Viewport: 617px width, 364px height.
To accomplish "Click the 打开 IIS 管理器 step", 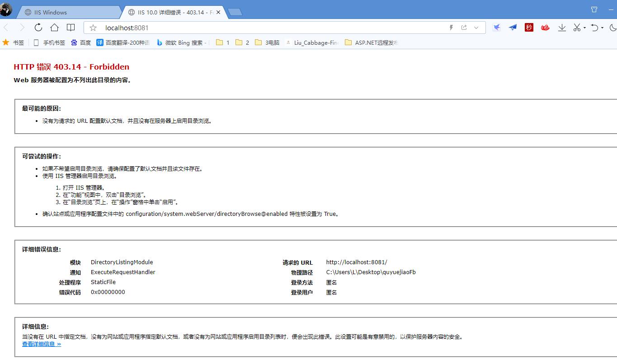I will [x=84, y=188].
